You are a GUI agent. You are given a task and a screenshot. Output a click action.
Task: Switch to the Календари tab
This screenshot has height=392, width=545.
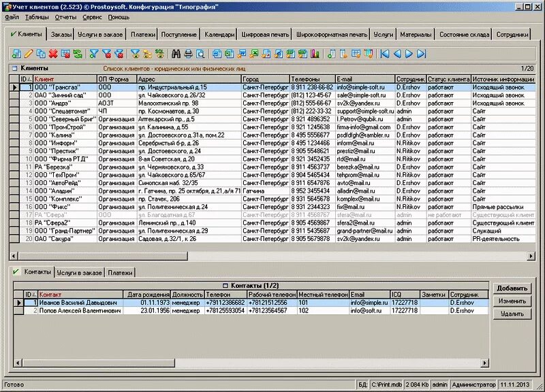[219, 35]
